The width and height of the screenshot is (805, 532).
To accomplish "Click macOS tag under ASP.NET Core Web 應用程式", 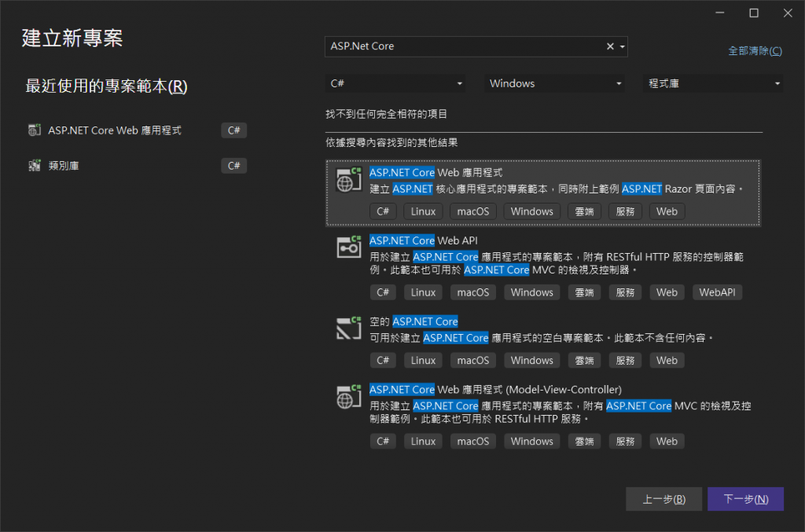I will [473, 211].
